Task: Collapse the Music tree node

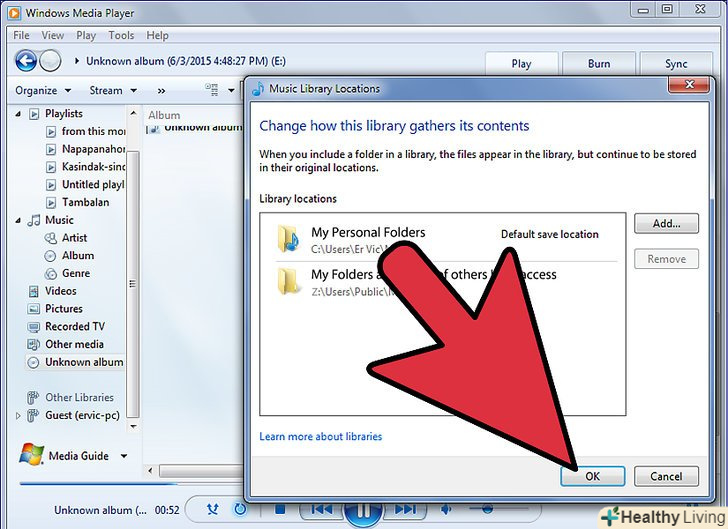Action: (18, 220)
